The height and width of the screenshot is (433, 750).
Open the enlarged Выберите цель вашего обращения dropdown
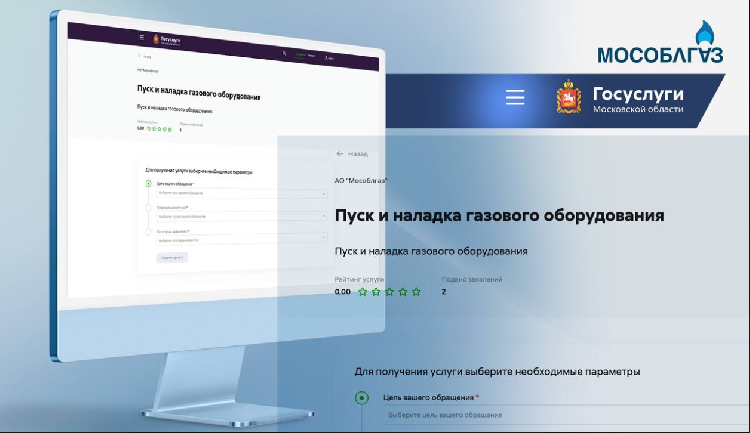pyautogui.click(x=565, y=415)
